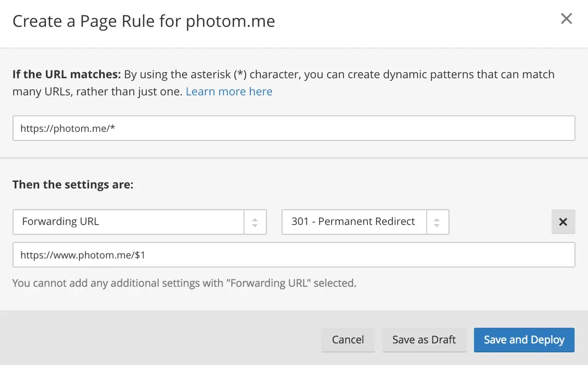This screenshot has width=588, height=365.
Task: Open the Learn more here link
Action: tap(229, 91)
